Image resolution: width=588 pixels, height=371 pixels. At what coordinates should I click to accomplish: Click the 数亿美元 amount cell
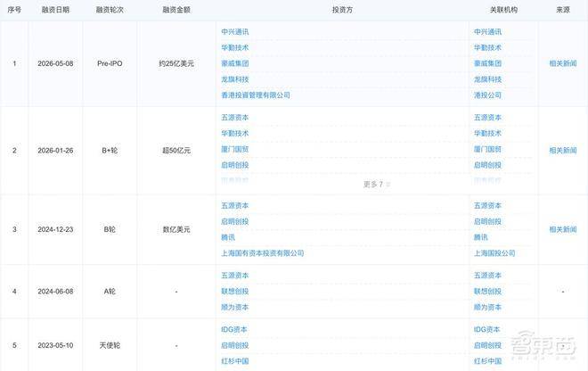tap(176, 229)
